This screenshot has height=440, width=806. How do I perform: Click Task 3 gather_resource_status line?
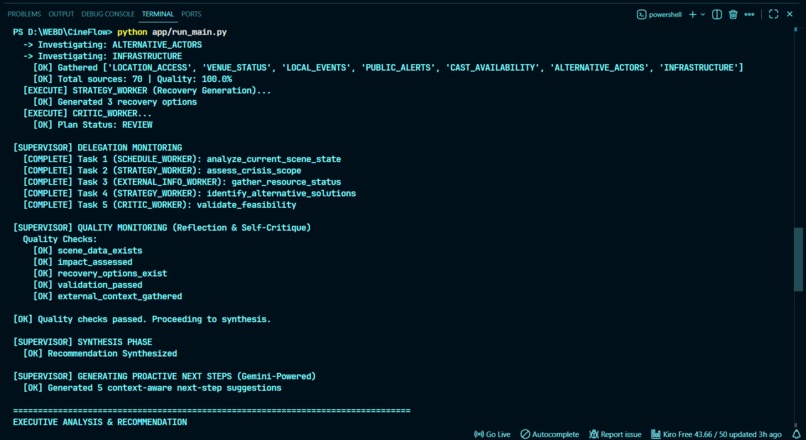coord(182,182)
